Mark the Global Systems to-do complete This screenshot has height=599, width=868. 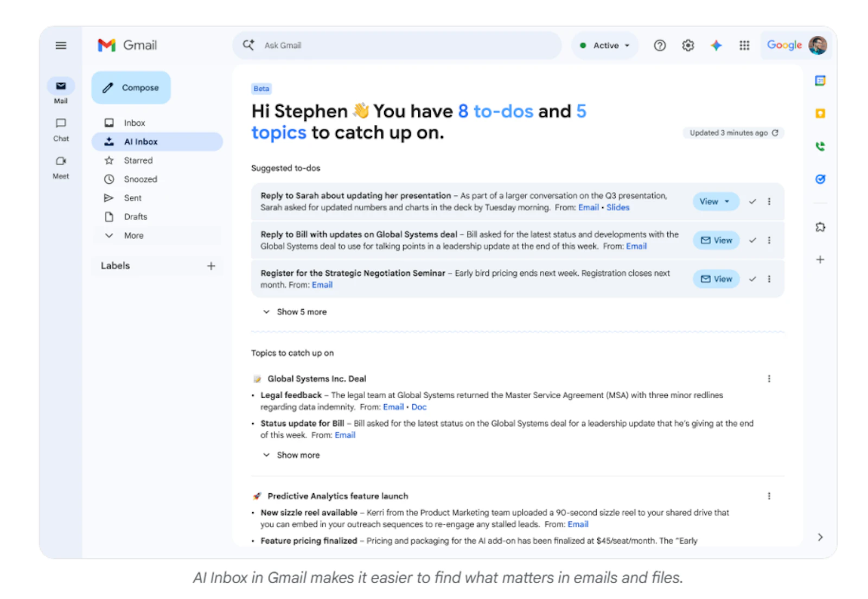752,240
